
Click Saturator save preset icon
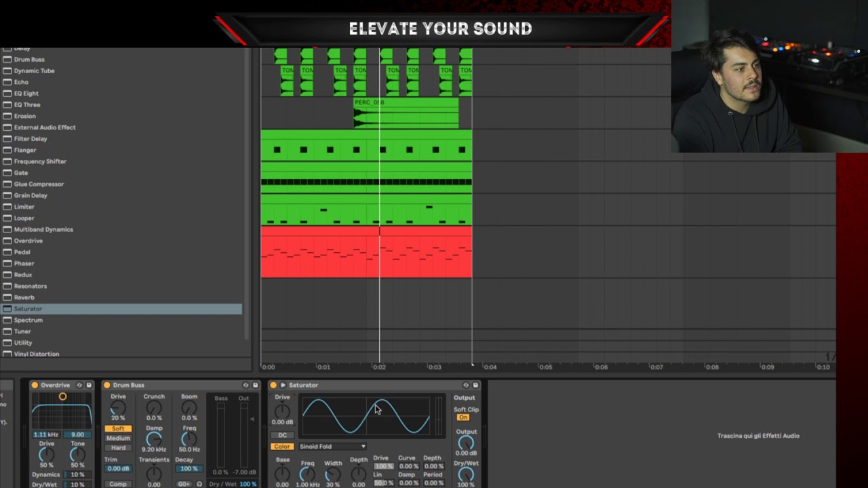pyautogui.click(x=475, y=385)
